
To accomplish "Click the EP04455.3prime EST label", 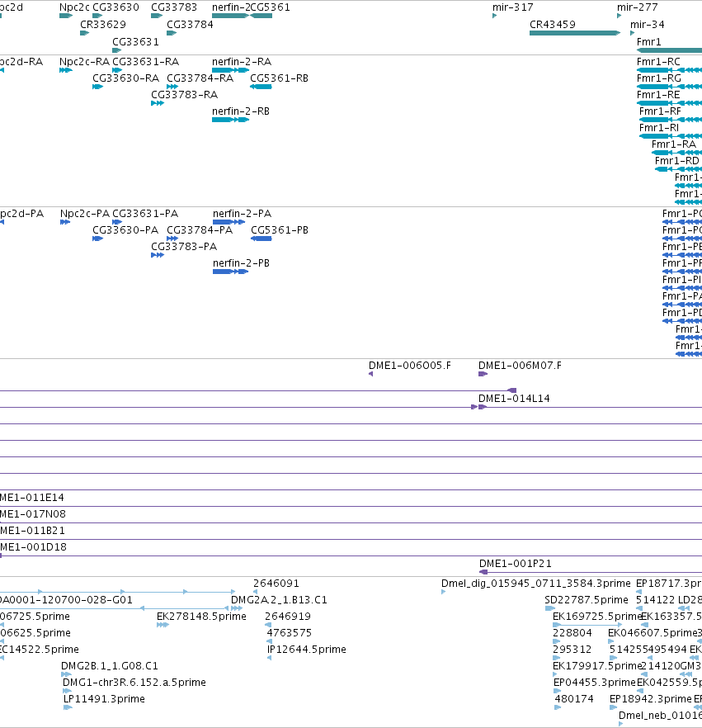I will click(x=595, y=683).
